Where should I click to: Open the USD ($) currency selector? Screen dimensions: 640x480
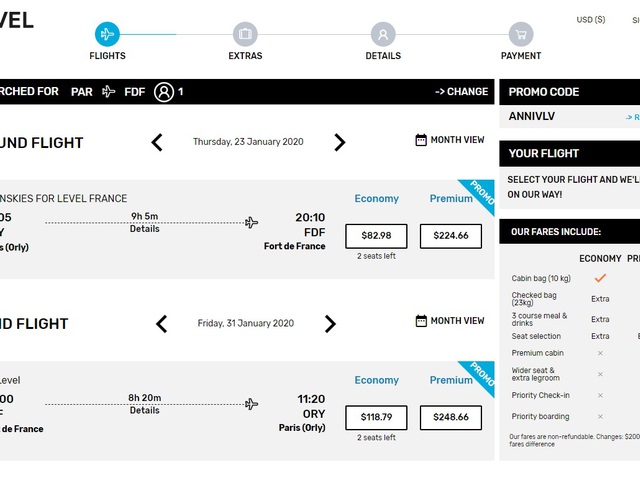tap(591, 20)
